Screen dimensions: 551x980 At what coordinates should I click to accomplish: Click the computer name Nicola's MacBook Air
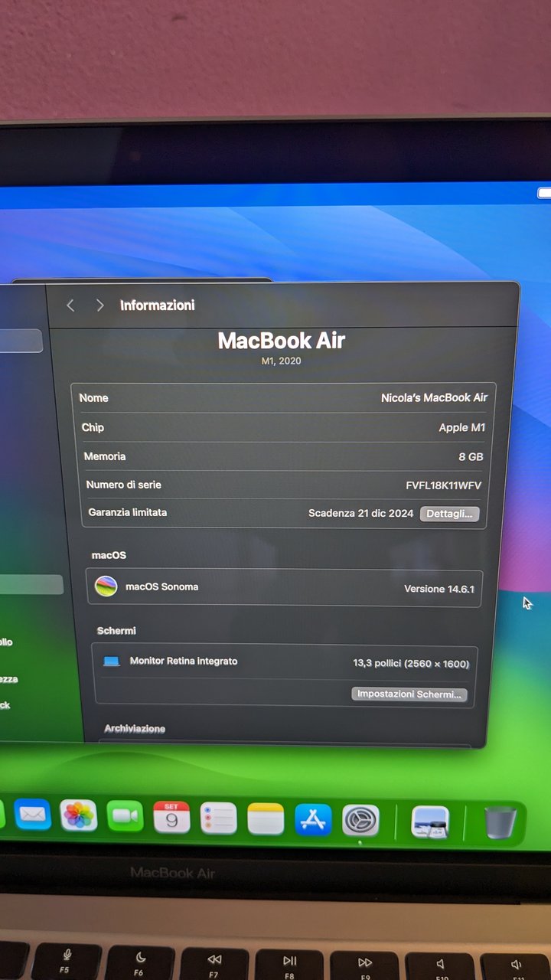434,398
